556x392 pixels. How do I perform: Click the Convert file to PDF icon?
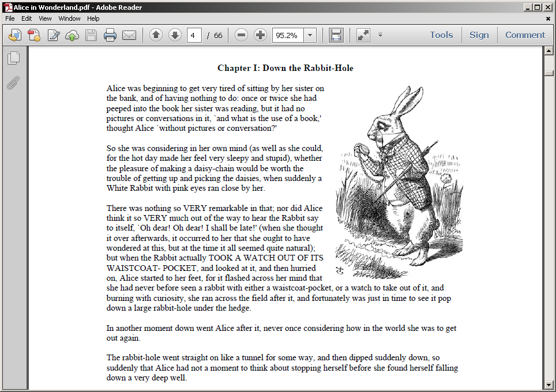[x=35, y=35]
